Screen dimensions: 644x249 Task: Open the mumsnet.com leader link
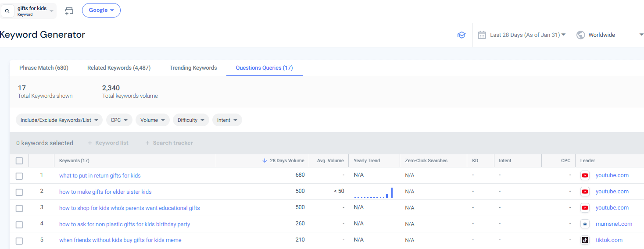614,224
